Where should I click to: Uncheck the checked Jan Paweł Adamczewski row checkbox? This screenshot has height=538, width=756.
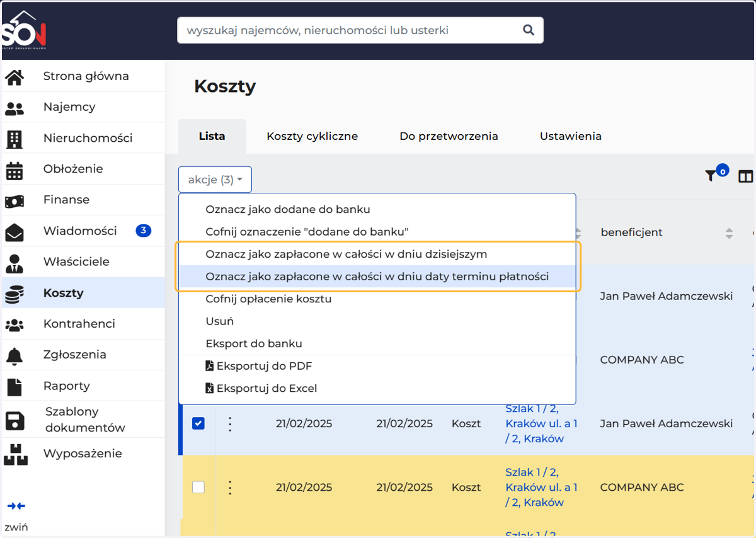198,423
